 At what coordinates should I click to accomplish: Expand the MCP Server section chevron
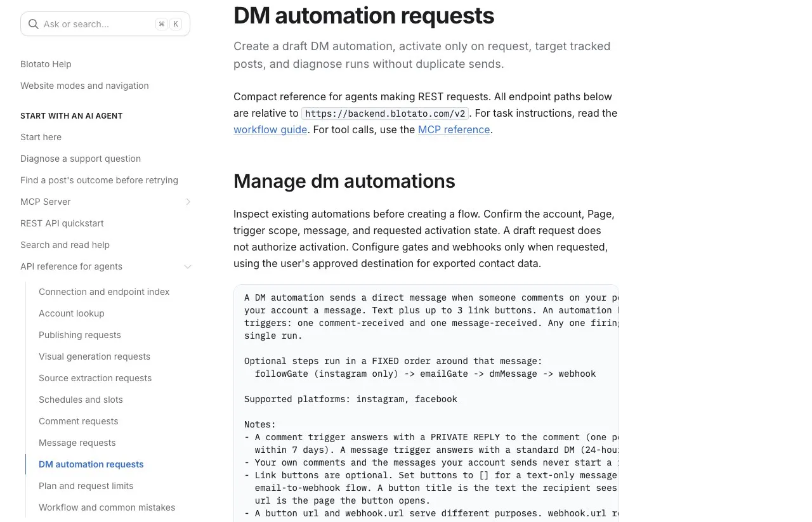pos(188,202)
